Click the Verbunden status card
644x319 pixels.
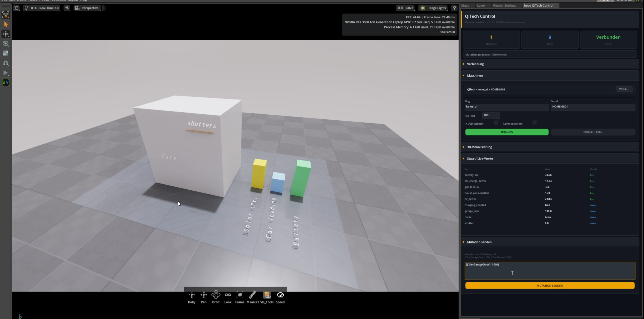click(608, 40)
